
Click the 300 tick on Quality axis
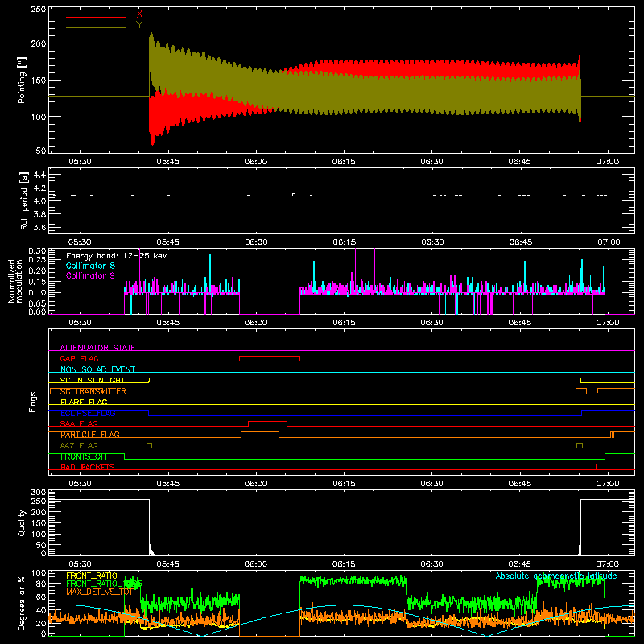(38, 493)
